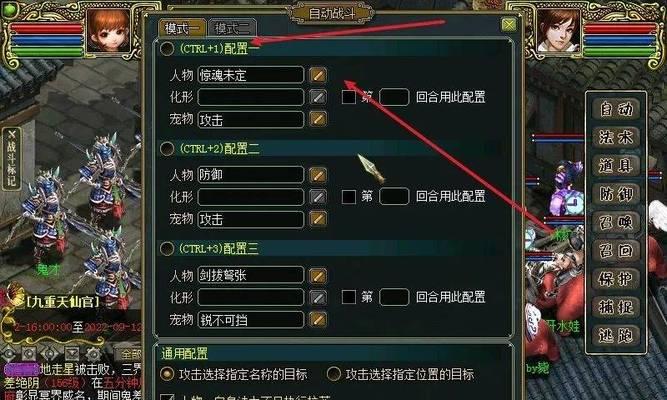
Task: Open the 战斗标记 side panel
Action: coord(11,158)
